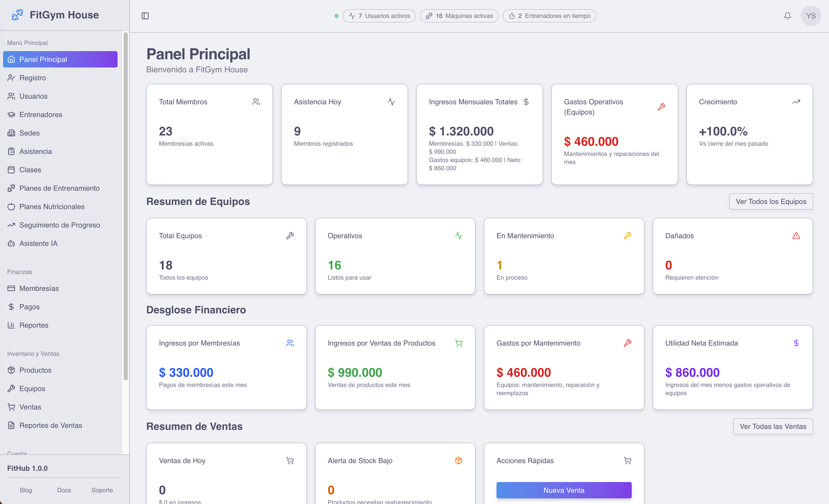The width and height of the screenshot is (829, 504).
Task: Click the wrench icon on Gastos Operativos card
Action: click(662, 107)
